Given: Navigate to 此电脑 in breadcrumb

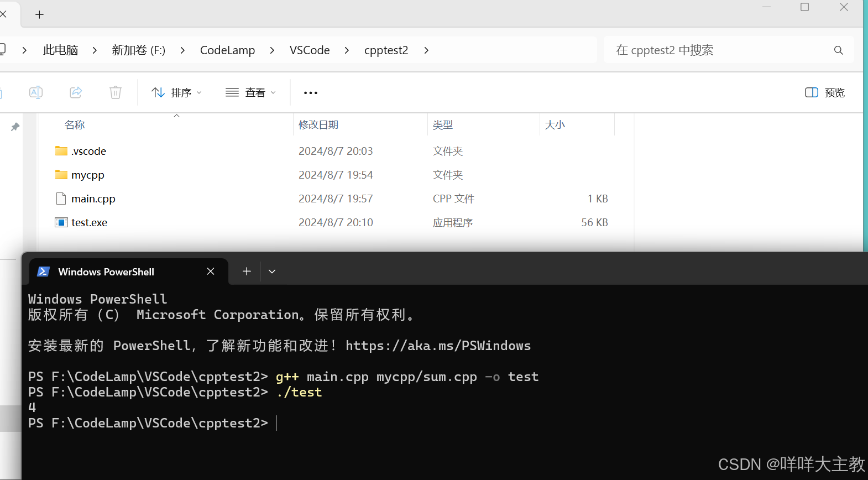Looking at the screenshot, I should pyautogui.click(x=61, y=50).
